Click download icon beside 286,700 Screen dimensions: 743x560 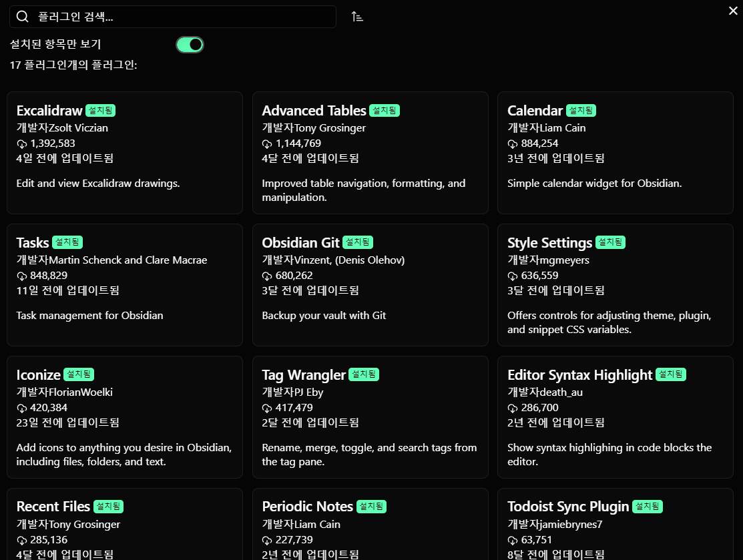[x=513, y=408]
